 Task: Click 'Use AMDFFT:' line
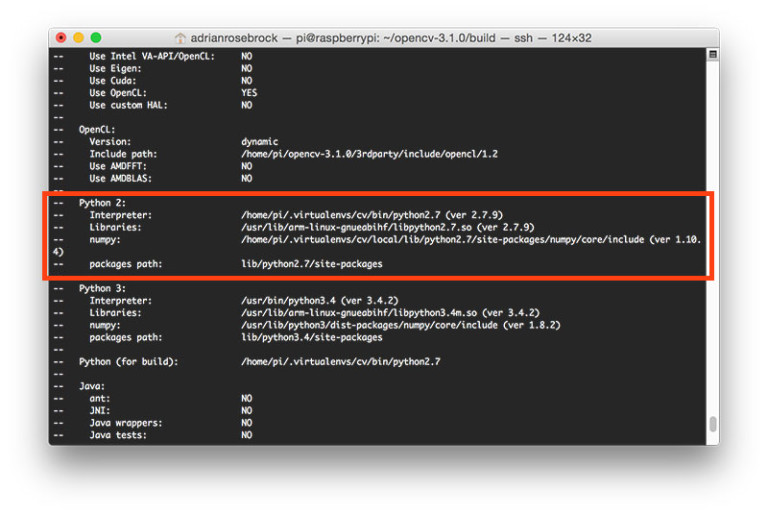[118, 166]
